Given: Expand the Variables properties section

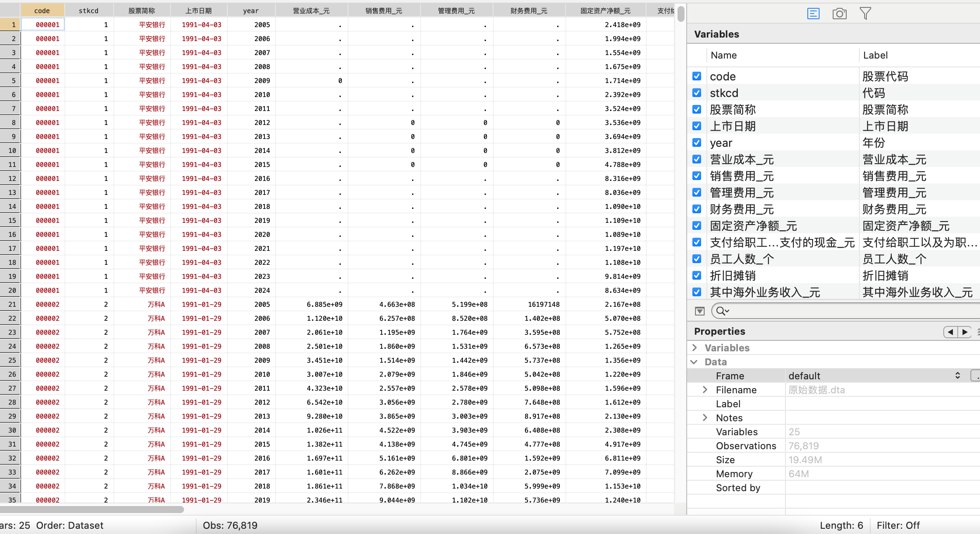Looking at the screenshot, I should tap(695, 348).
